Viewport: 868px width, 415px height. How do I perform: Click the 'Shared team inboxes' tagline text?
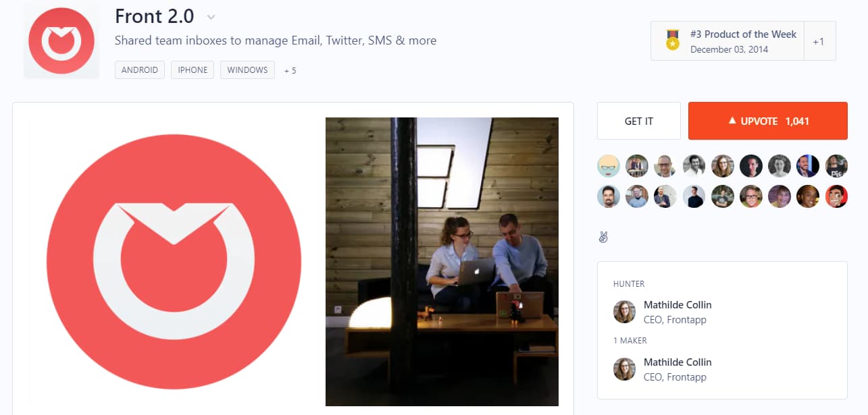point(276,40)
